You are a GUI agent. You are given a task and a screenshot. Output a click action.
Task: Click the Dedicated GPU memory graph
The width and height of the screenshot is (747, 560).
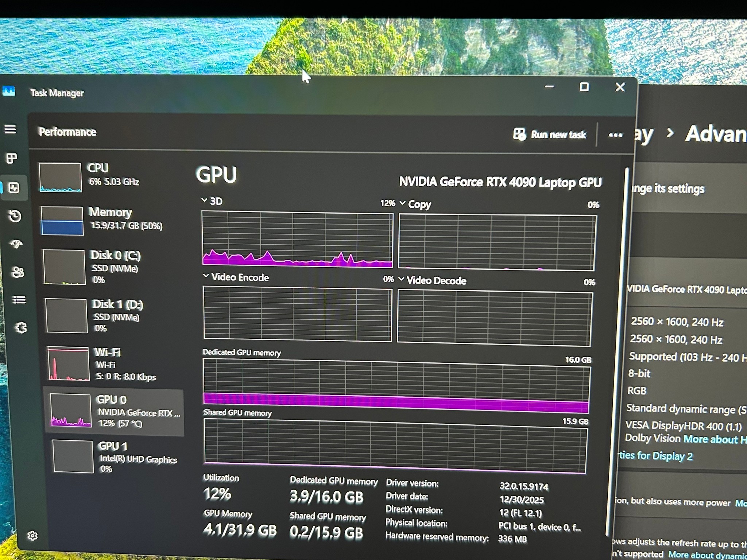click(x=396, y=386)
